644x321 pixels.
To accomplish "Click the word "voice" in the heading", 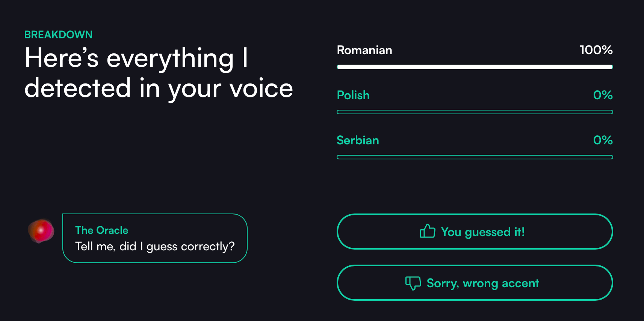I will [261, 88].
